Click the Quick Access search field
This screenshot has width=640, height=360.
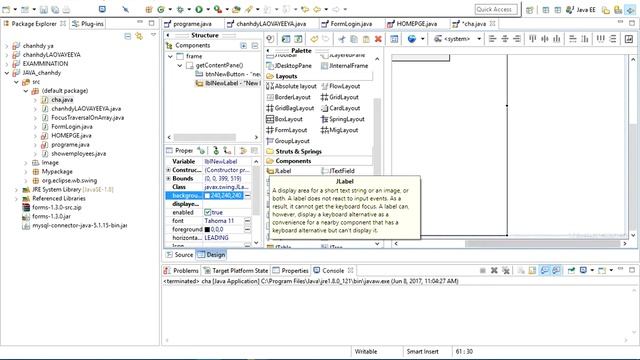click(496, 9)
